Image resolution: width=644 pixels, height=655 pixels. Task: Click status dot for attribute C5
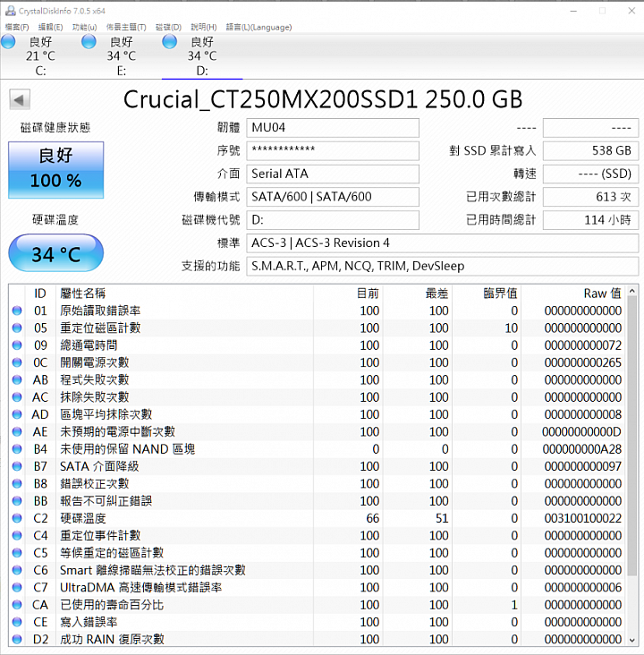pyautogui.click(x=17, y=553)
